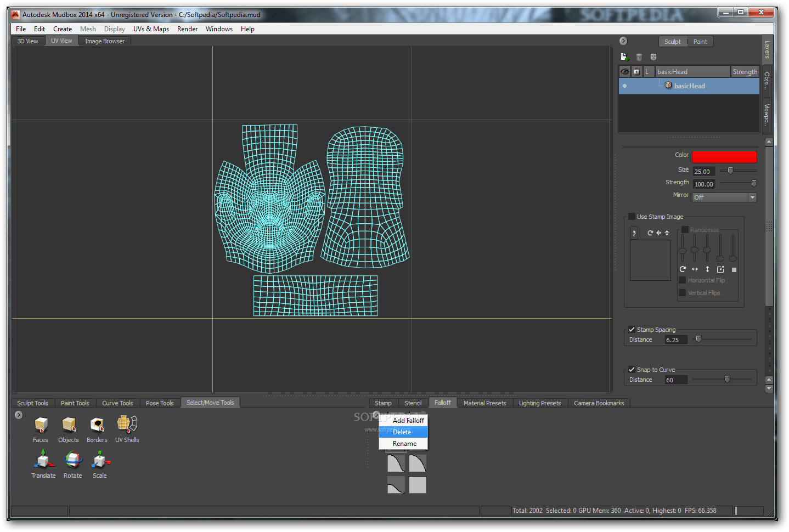Viewport: 789px width, 532px height.
Task: Switch to Sculpt layers mode
Action: click(673, 42)
